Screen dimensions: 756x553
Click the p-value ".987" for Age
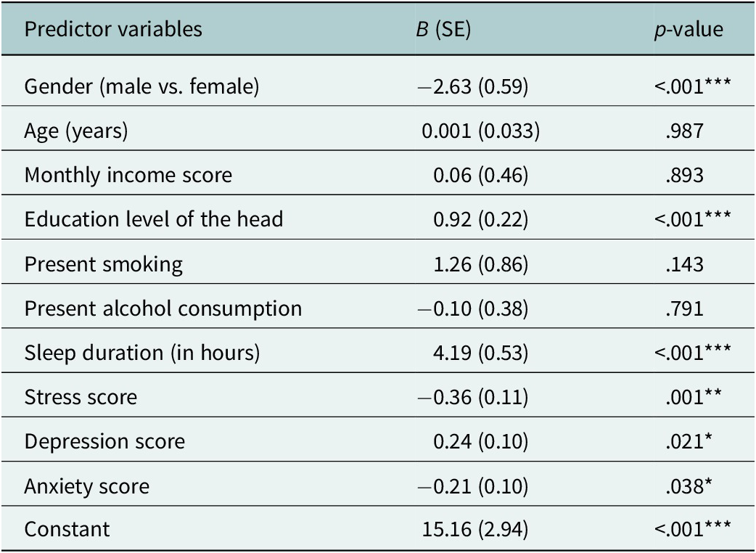683,132
